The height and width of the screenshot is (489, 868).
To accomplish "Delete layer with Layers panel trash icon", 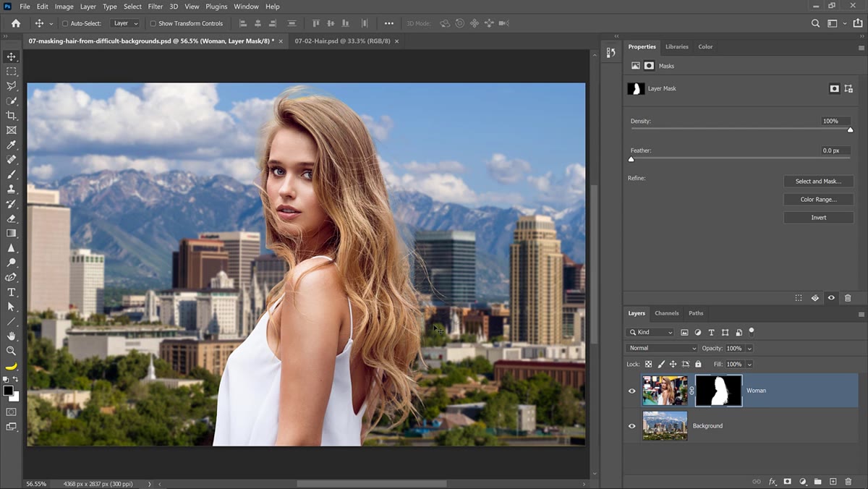I will [x=848, y=482].
